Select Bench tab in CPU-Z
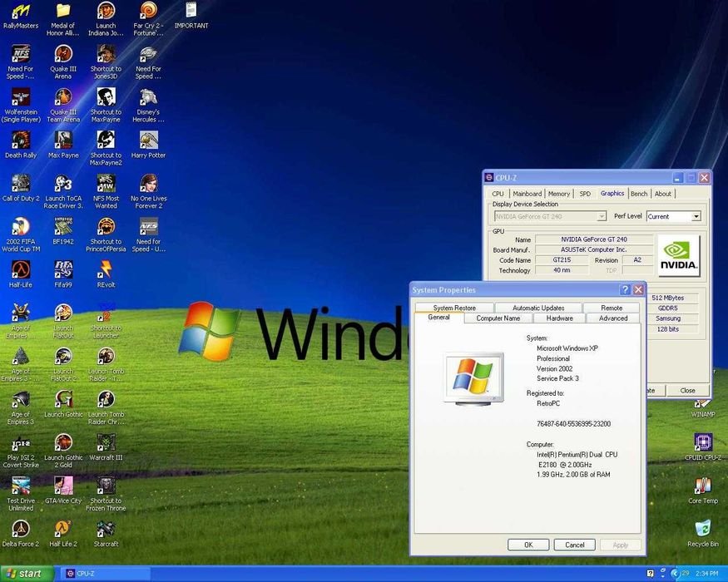The height and width of the screenshot is (582, 728). tap(639, 194)
